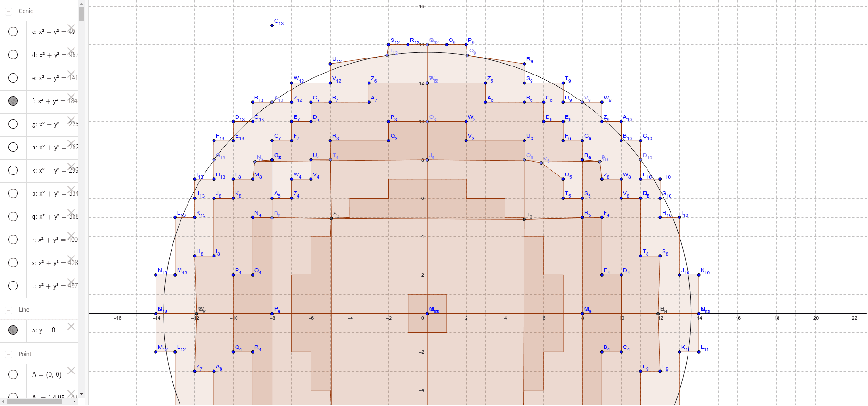The width and height of the screenshot is (868, 406).
Task: Click the X icon on conic k row
Action: point(71,166)
